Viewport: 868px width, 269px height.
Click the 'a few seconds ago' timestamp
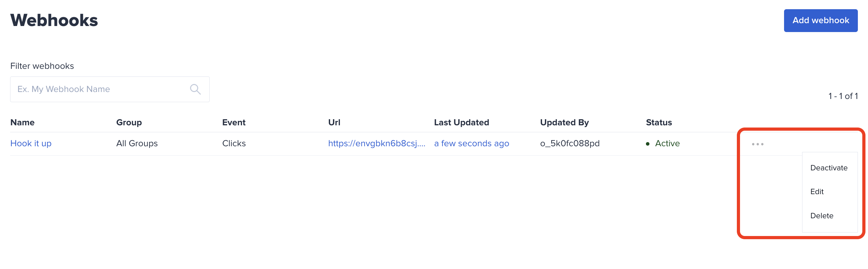pyautogui.click(x=471, y=143)
